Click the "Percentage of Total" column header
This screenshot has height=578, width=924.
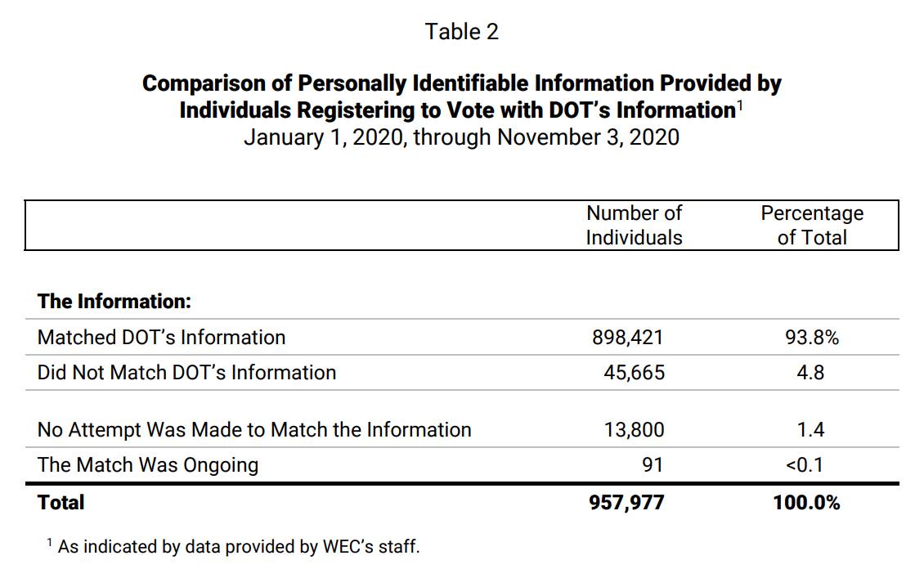coord(811,225)
